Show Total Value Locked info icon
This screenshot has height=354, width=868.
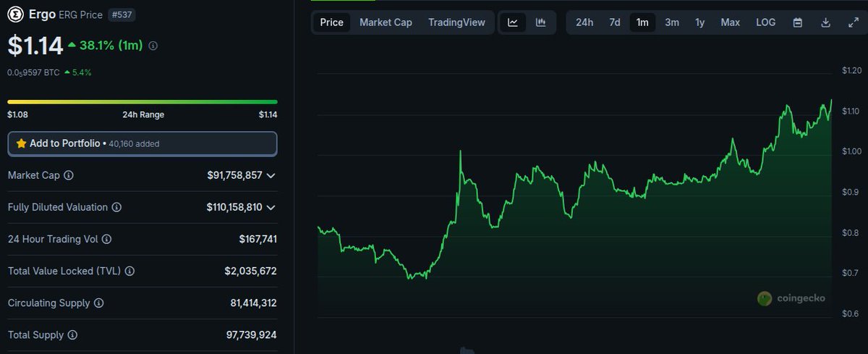(x=129, y=271)
